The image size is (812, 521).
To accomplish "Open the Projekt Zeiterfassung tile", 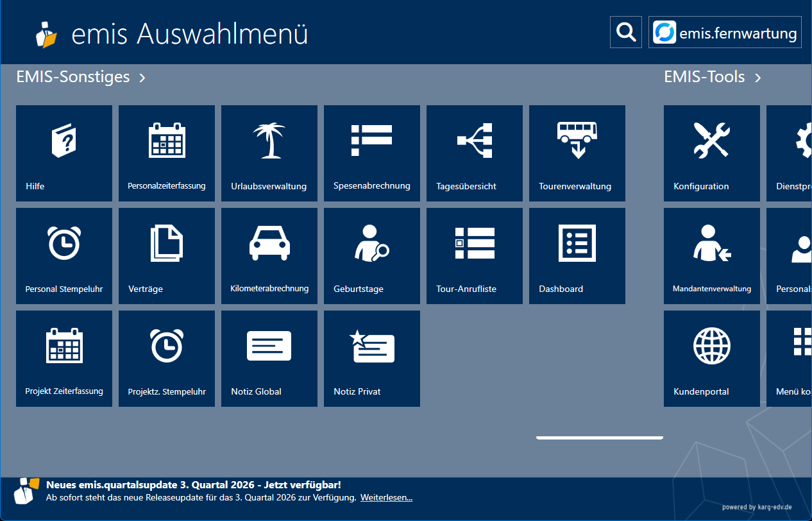I will [64, 359].
